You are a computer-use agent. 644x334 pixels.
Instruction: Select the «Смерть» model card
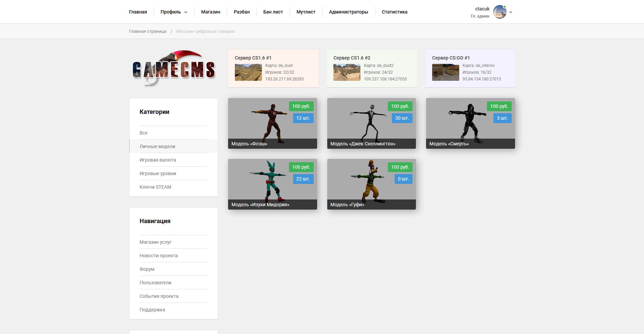(x=470, y=123)
